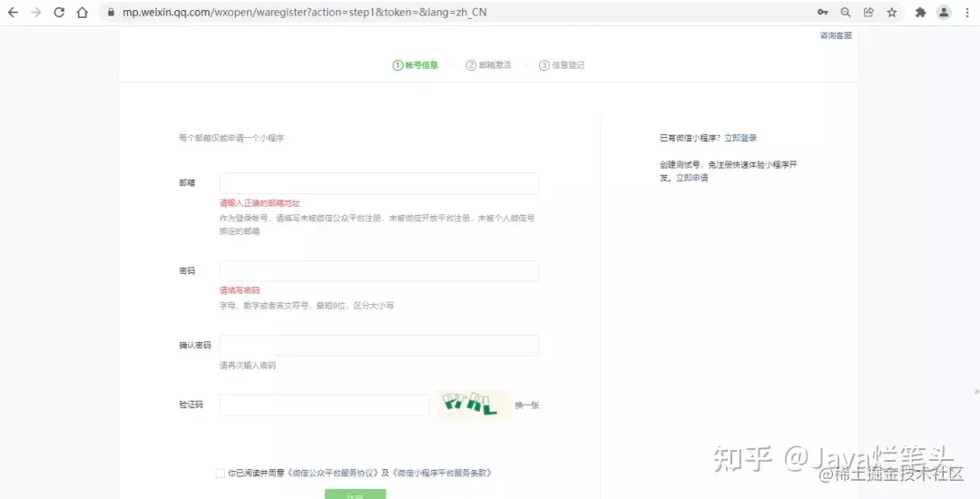Open the browser three-dot menu

click(x=967, y=13)
